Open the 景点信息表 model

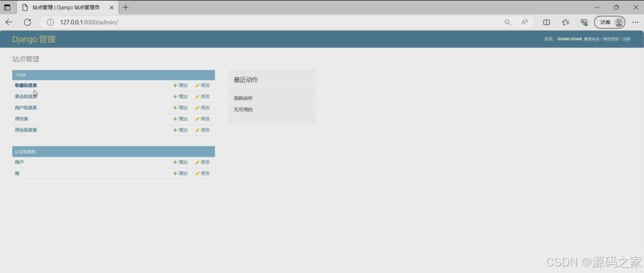pyautogui.click(x=26, y=96)
